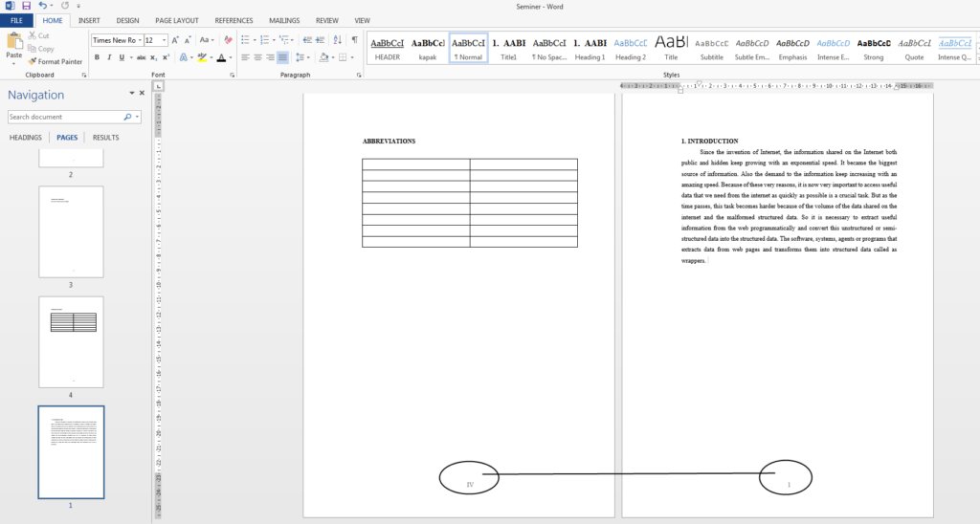
Task: Open Paragraph dialog launcher
Action: coord(359,75)
